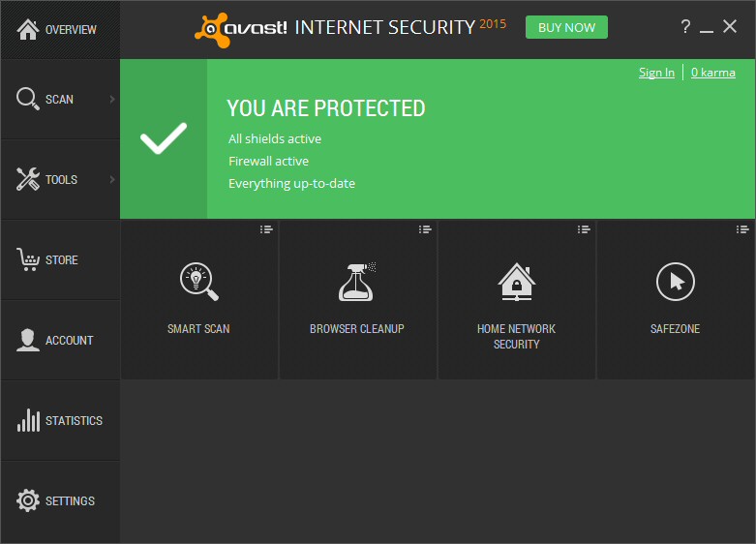Click the Smart Scan magnifier icon
756x544 pixels.
coord(199,282)
